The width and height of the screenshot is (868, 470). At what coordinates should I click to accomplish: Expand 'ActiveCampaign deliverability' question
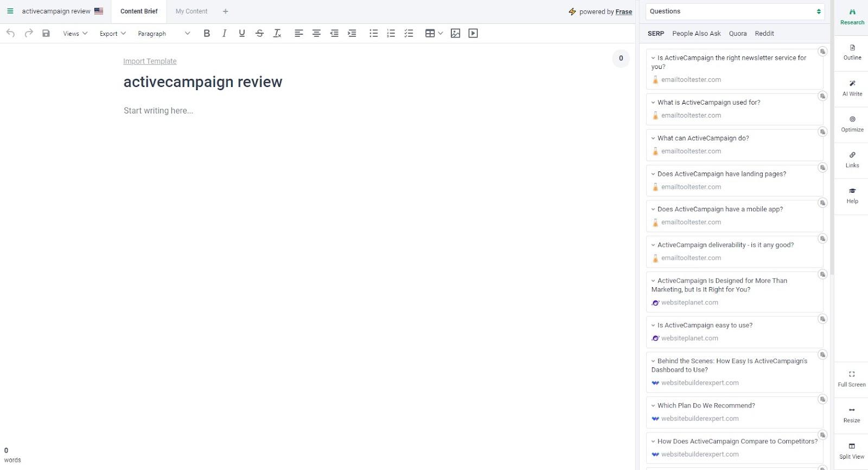click(653, 245)
